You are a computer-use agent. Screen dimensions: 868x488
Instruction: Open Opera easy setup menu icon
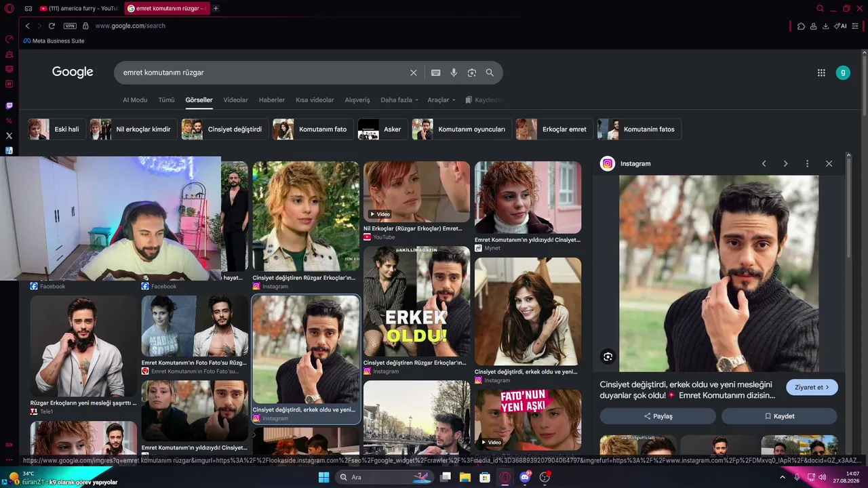856,26
